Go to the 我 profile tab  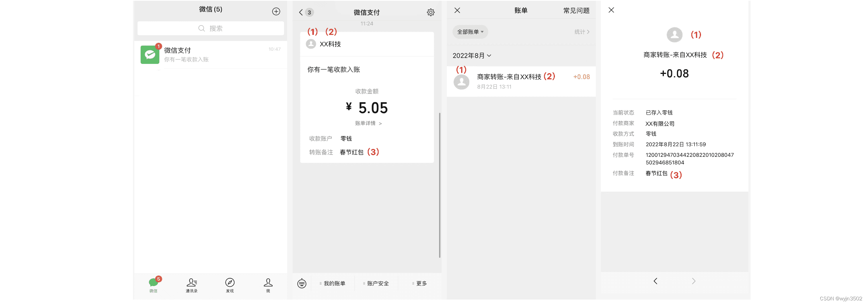268,285
